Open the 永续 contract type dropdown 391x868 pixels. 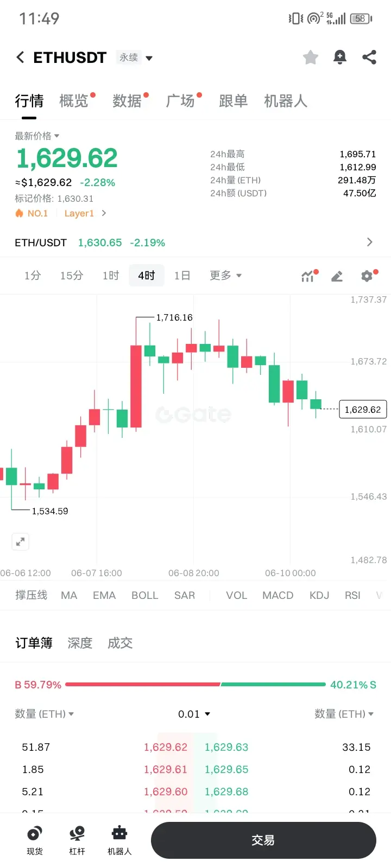coord(135,58)
